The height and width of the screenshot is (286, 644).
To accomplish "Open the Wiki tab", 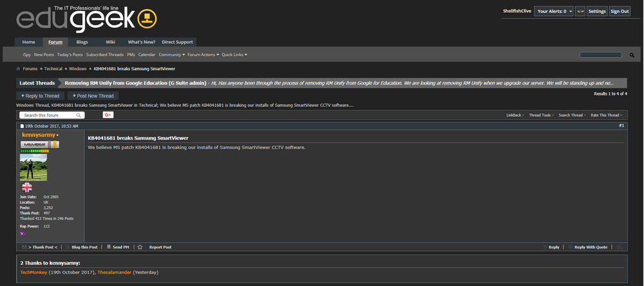I will (110, 42).
